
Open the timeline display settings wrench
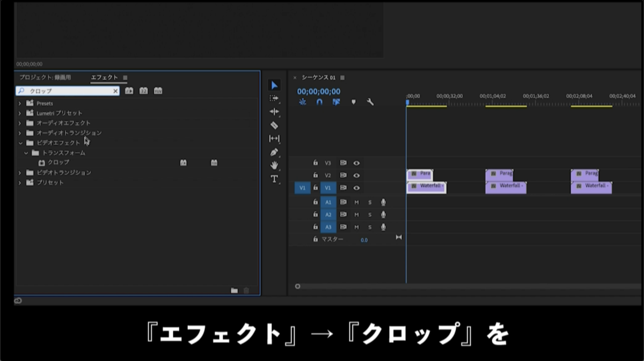pos(370,102)
